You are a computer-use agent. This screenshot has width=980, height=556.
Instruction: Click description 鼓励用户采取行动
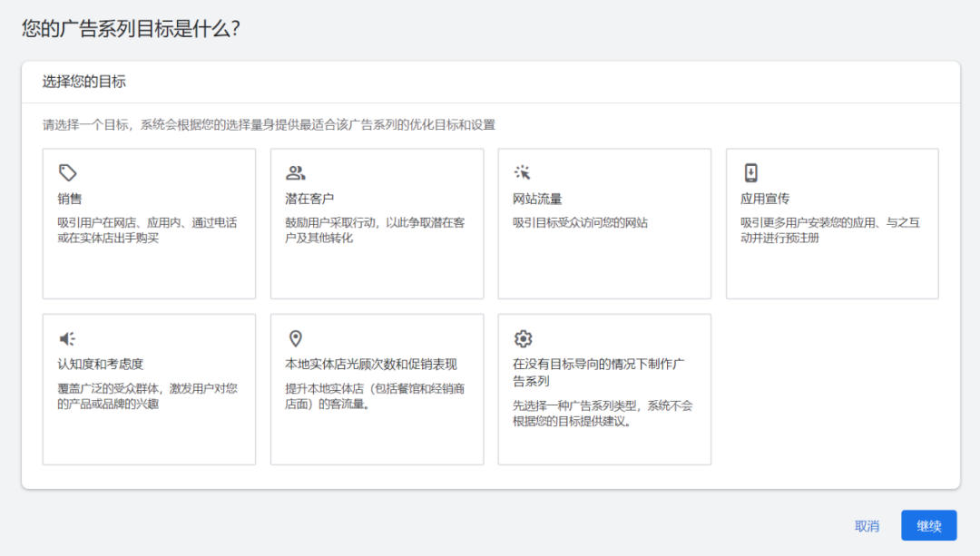(x=375, y=229)
